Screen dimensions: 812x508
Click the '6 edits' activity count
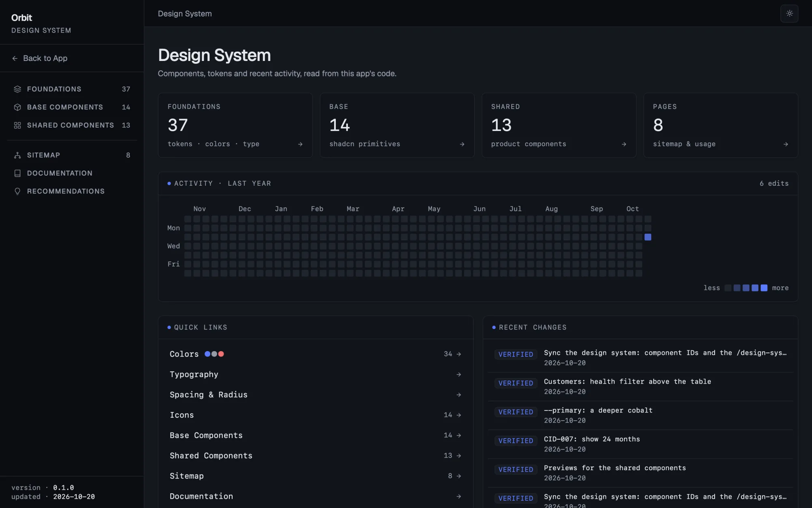774,184
